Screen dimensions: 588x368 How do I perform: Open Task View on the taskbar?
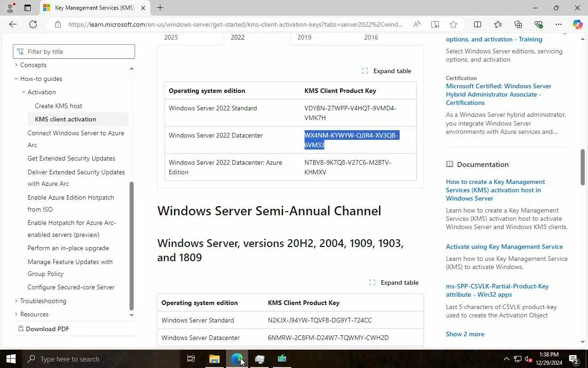point(191,359)
